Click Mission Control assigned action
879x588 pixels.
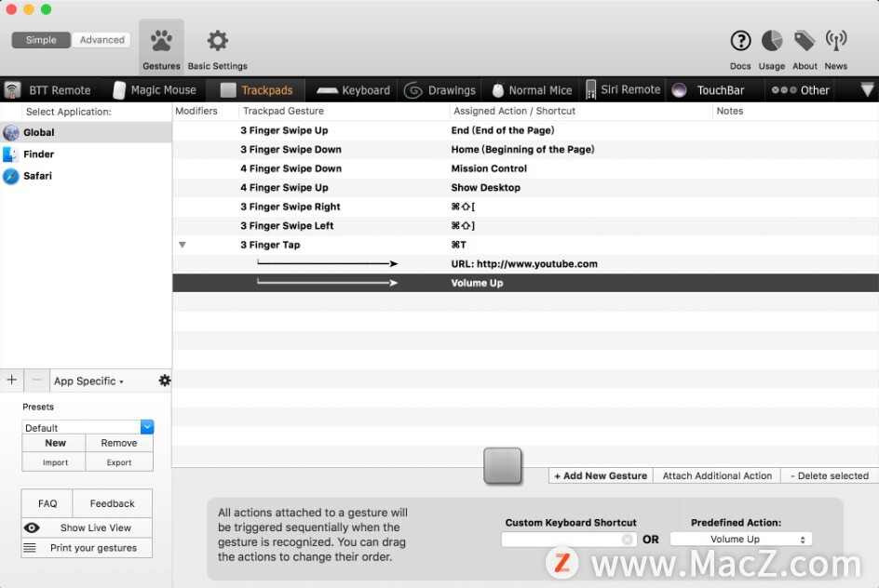[489, 168]
